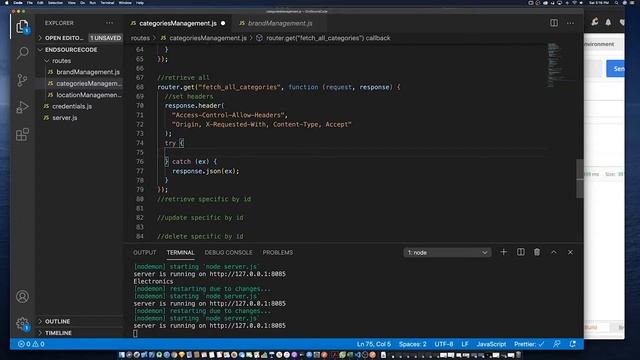640x360 pixels.
Task: Open the Help menu in macOS menu bar
Action: 140,2
